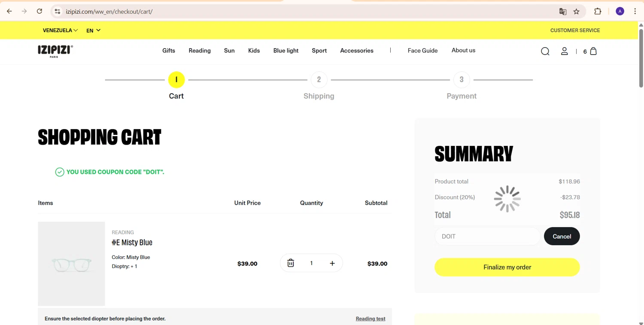Open the Reading test link
The height and width of the screenshot is (325, 644).
coord(371,319)
